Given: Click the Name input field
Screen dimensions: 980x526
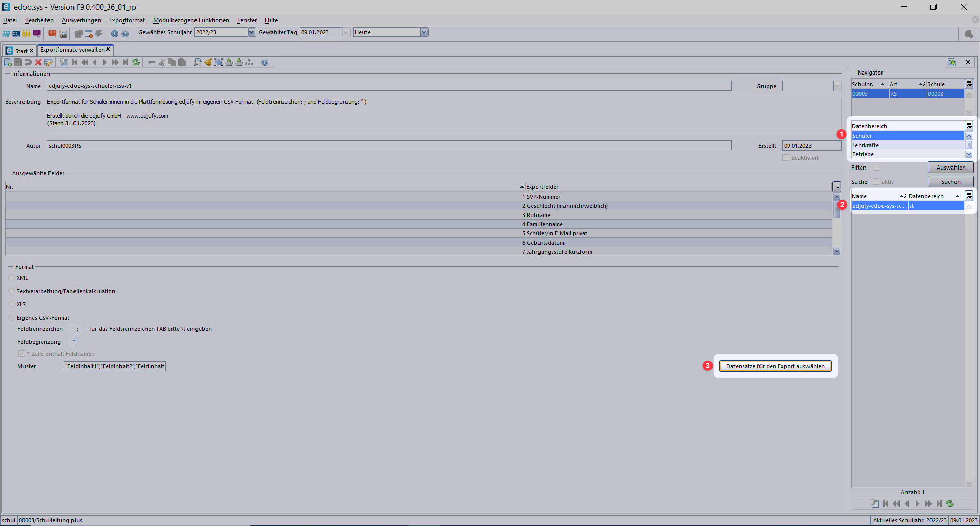Looking at the screenshot, I should tap(389, 86).
